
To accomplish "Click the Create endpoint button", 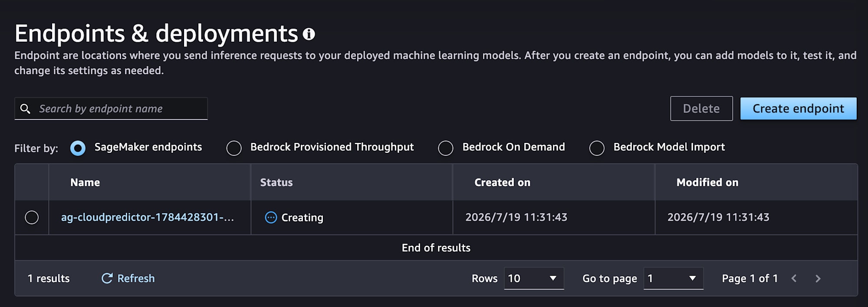I will point(798,109).
